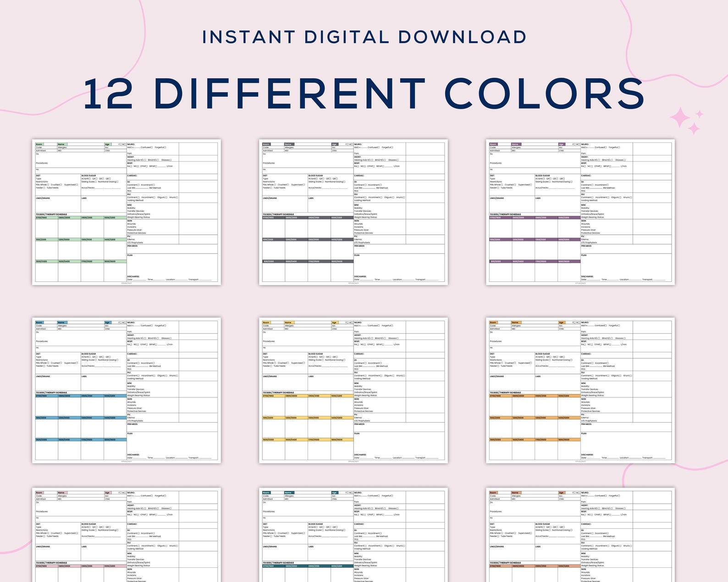728x582 pixels.
Task: Select the yellow report sheet thumbnail
Action: tap(353, 390)
